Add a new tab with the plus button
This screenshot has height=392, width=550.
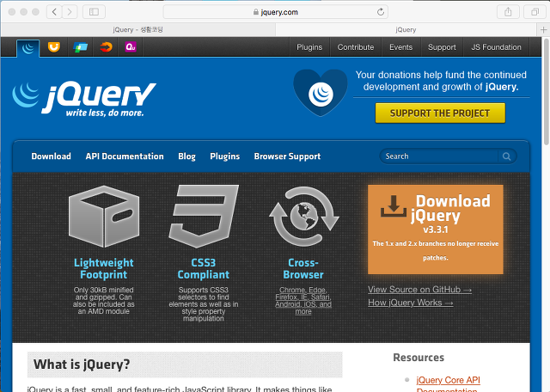(x=543, y=30)
